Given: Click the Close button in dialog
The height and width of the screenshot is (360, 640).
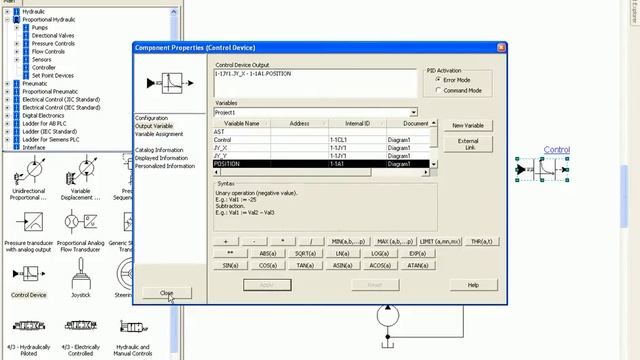Looking at the screenshot, I should (167, 293).
